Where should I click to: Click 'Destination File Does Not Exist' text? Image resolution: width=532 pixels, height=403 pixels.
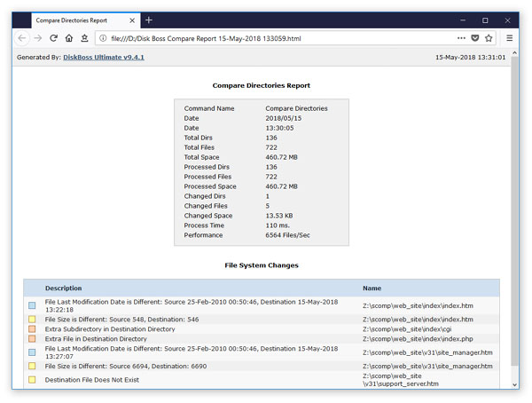(x=92, y=380)
